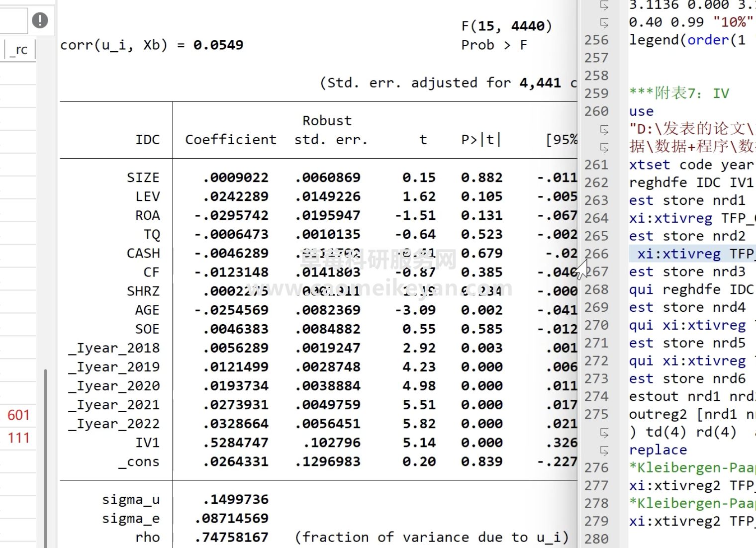Click line number 259 in the gutter
The height and width of the screenshot is (548, 756).
click(x=596, y=93)
